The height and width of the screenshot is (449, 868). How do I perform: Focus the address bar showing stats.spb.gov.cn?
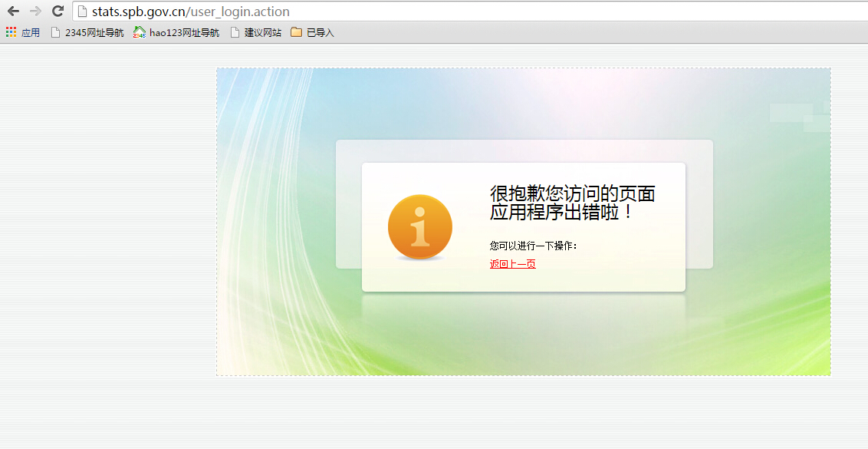(471, 11)
